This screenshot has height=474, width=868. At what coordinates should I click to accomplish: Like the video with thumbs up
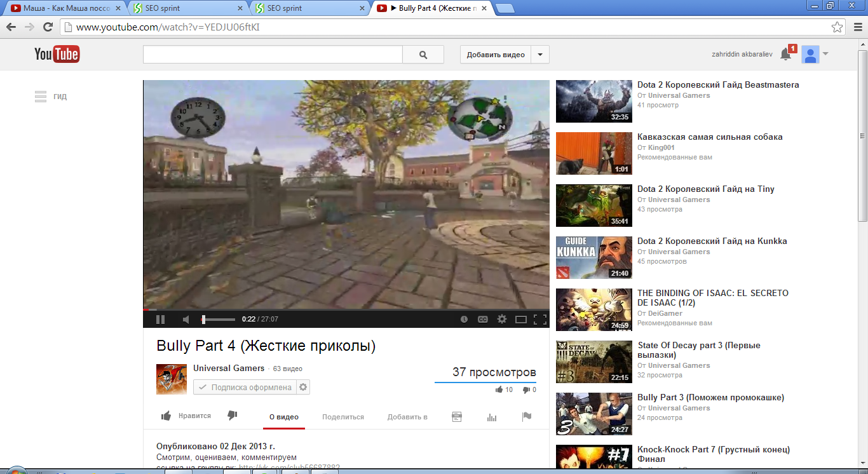click(166, 416)
